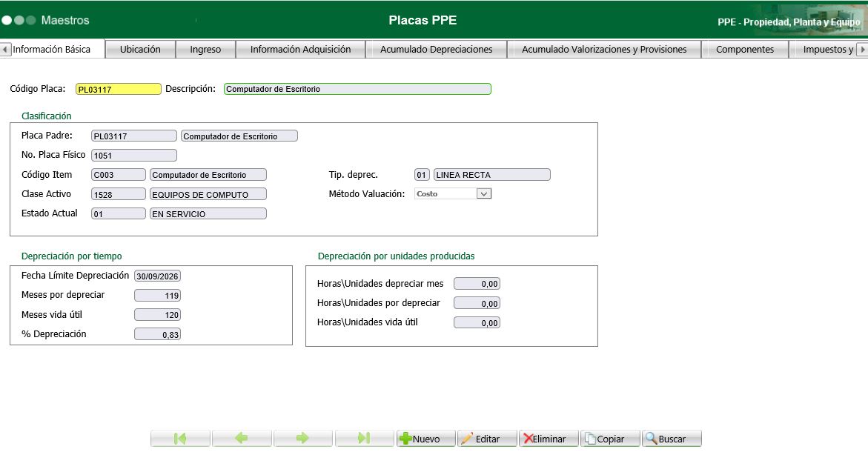Go to the previous record arrow

click(242, 439)
